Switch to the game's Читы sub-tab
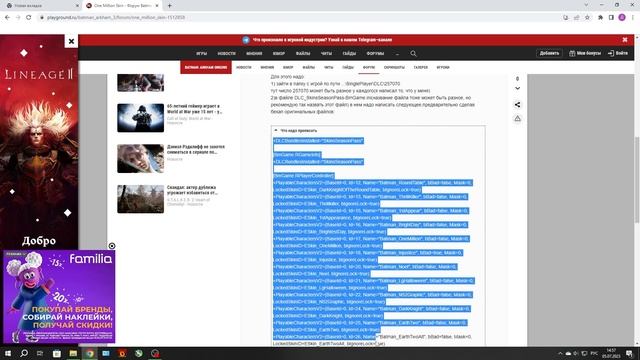Screen dimensions: 640x360 pos(329,67)
